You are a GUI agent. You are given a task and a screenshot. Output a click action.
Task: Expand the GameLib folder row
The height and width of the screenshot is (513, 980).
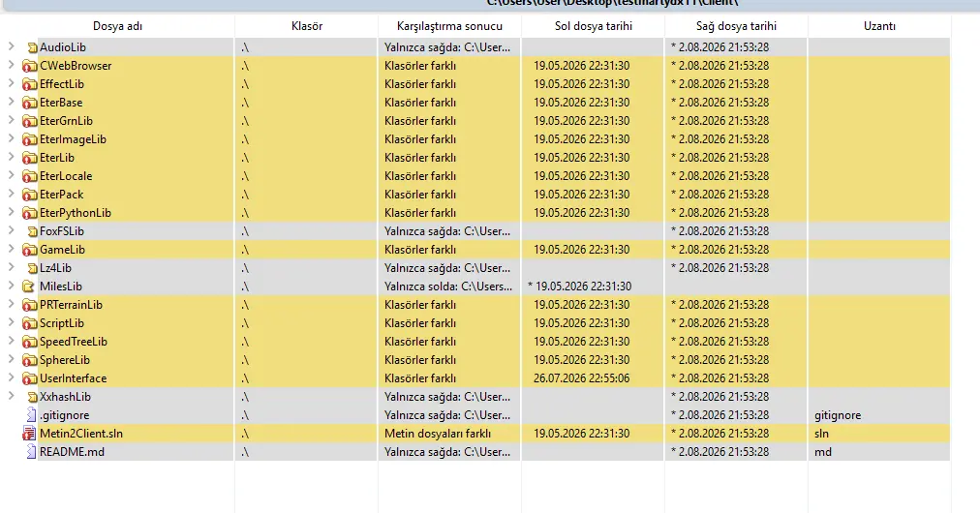(12, 249)
